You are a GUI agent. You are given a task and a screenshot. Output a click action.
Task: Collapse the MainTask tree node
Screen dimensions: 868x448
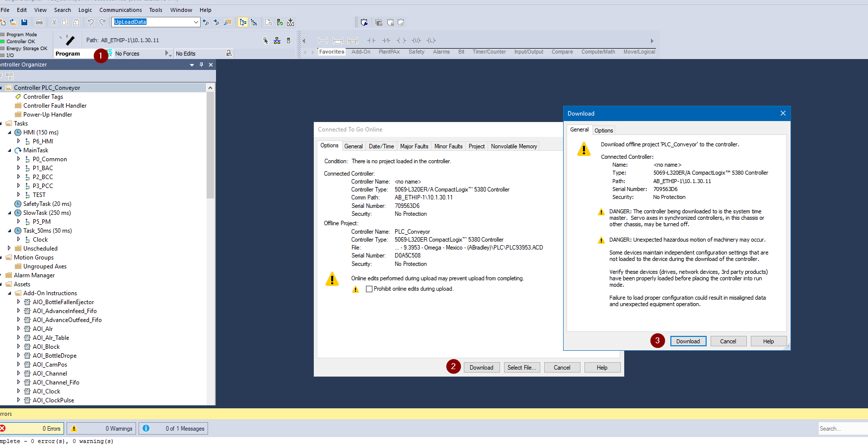click(9, 150)
